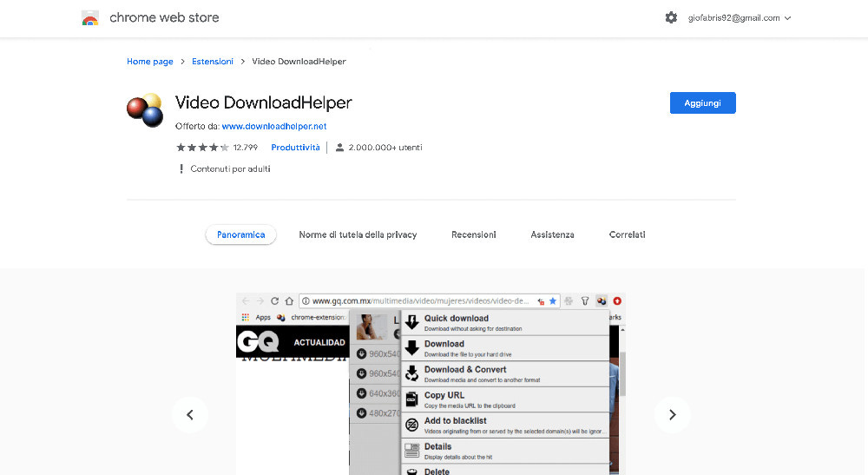This screenshot has height=475, width=868.
Task: Switch to Norme di tutela della privacy tab
Action: click(358, 234)
